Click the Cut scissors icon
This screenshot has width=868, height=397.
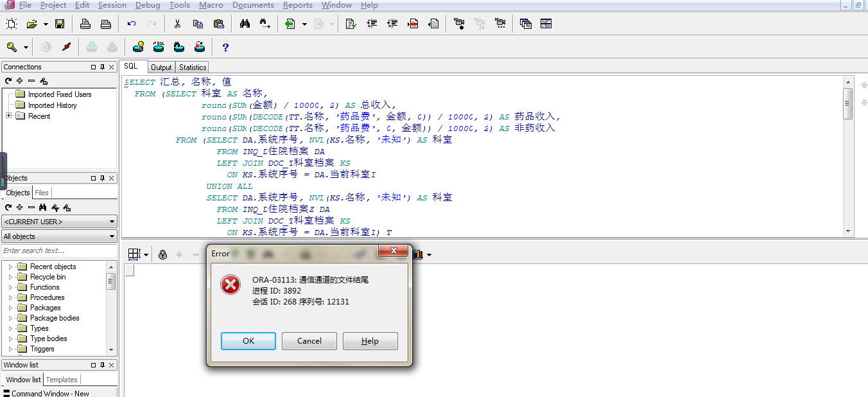[177, 24]
